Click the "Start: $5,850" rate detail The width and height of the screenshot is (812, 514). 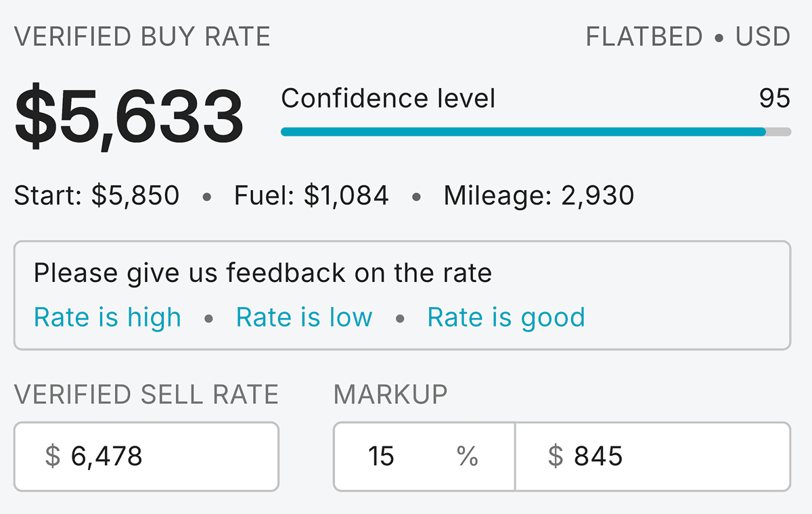(x=97, y=196)
